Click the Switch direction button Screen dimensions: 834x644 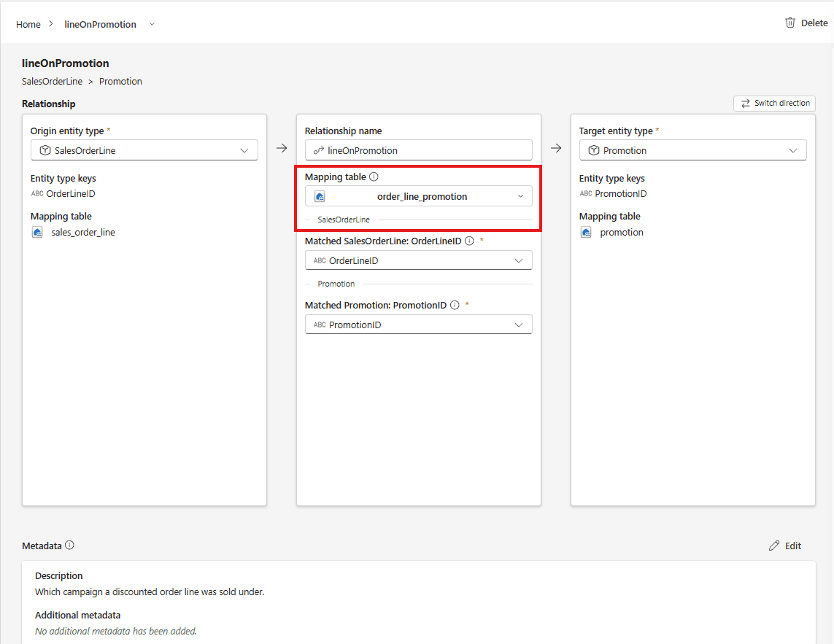click(774, 103)
